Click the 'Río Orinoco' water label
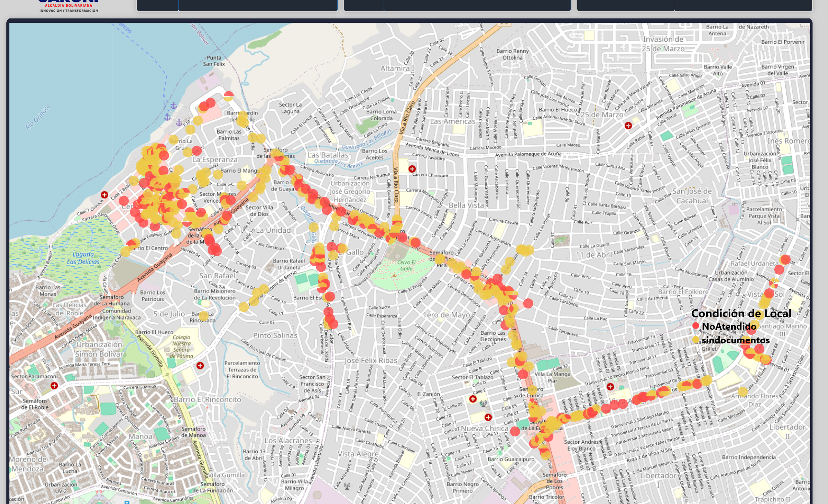This screenshot has width=828, height=504. point(38,116)
